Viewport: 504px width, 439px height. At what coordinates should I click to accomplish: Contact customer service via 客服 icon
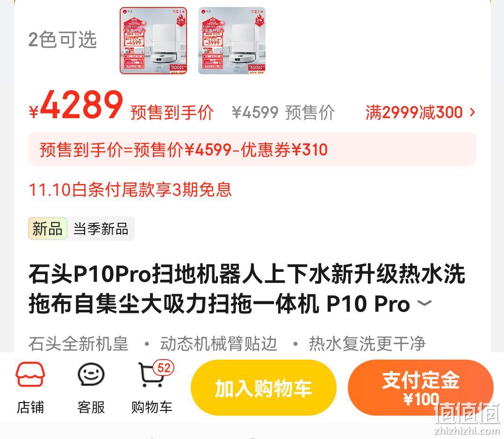91,388
